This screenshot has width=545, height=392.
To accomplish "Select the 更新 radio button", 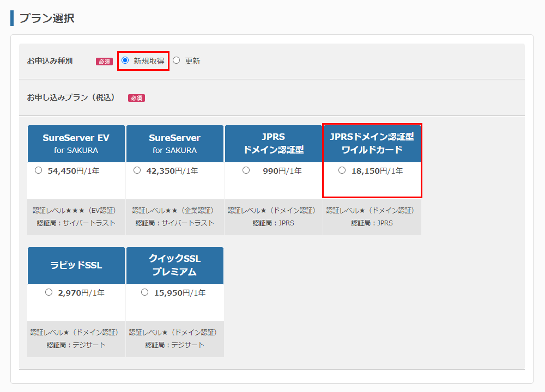I will pyautogui.click(x=176, y=61).
